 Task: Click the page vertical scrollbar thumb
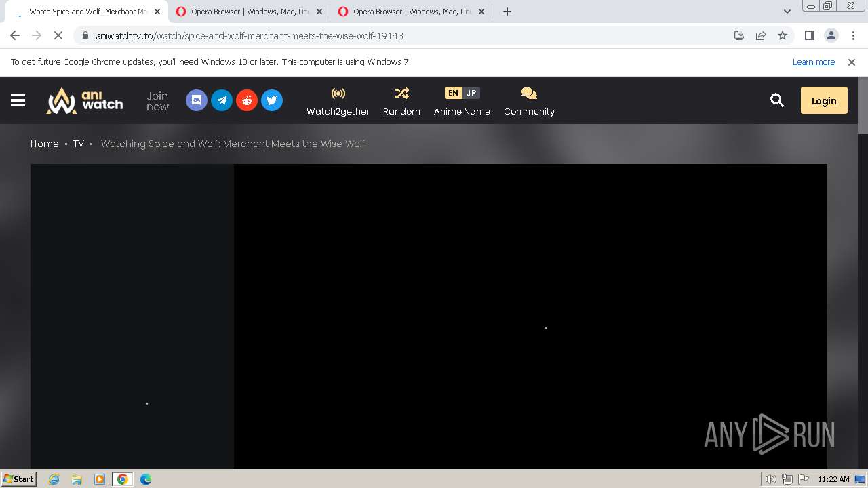click(x=863, y=105)
